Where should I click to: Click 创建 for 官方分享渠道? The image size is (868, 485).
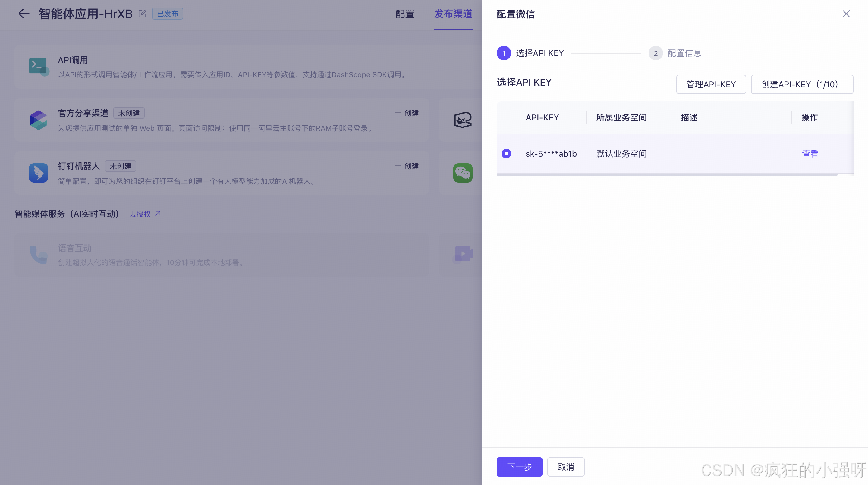coord(407,113)
